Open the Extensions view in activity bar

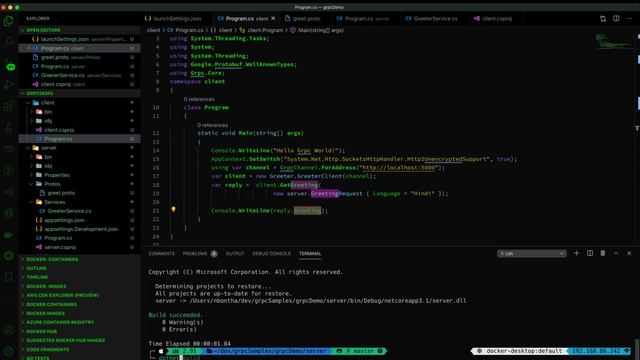click(9, 107)
